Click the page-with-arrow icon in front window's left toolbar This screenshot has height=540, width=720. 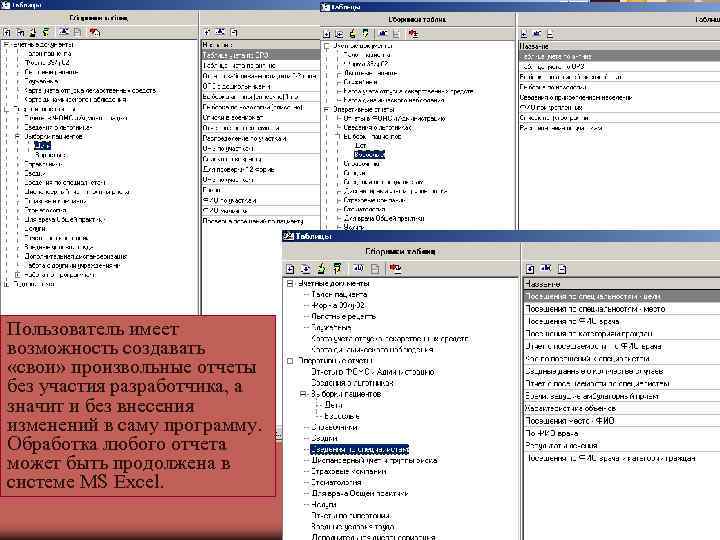306,269
